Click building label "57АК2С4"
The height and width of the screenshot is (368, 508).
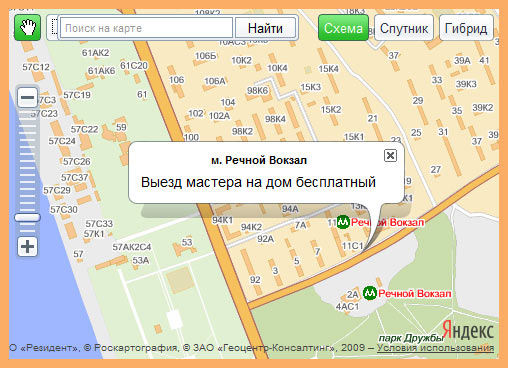point(132,247)
